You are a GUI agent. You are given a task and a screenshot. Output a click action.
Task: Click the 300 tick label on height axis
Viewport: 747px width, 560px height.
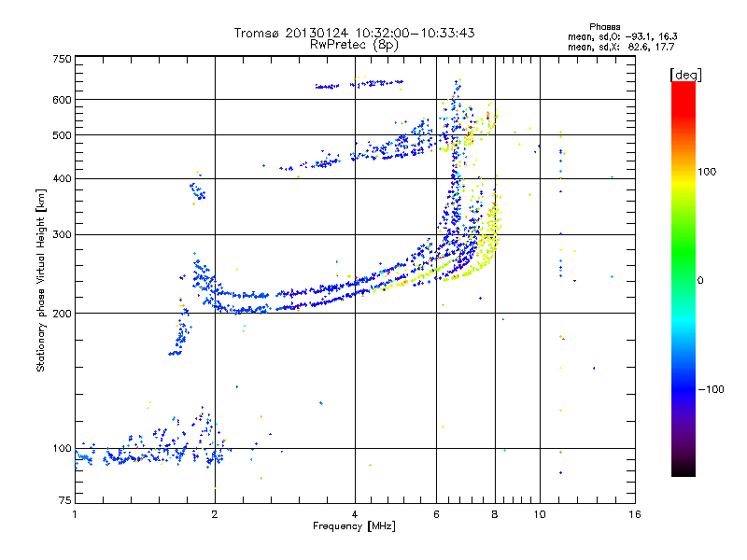(62, 234)
